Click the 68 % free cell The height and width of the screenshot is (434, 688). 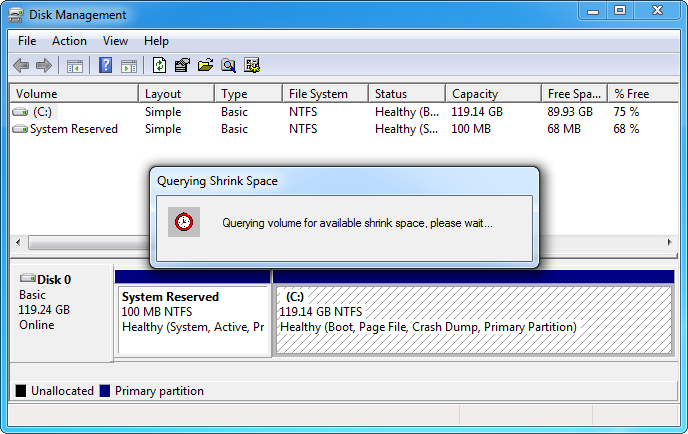click(x=626, y=129)
